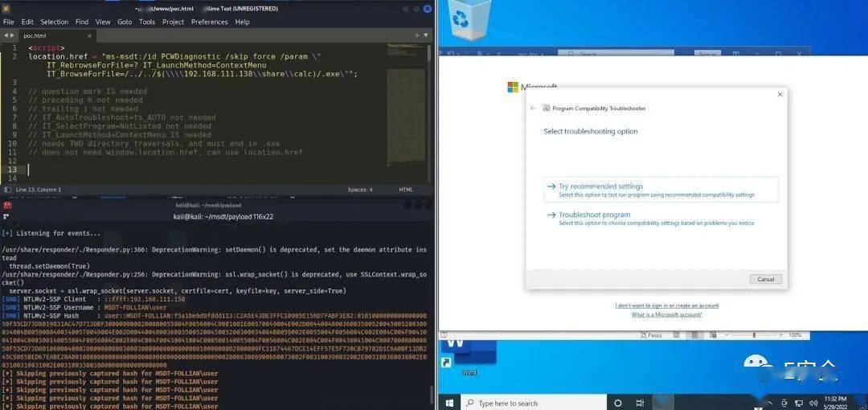Click the 'needs TWO directory traversals' comment

click(x=154, y=143)
